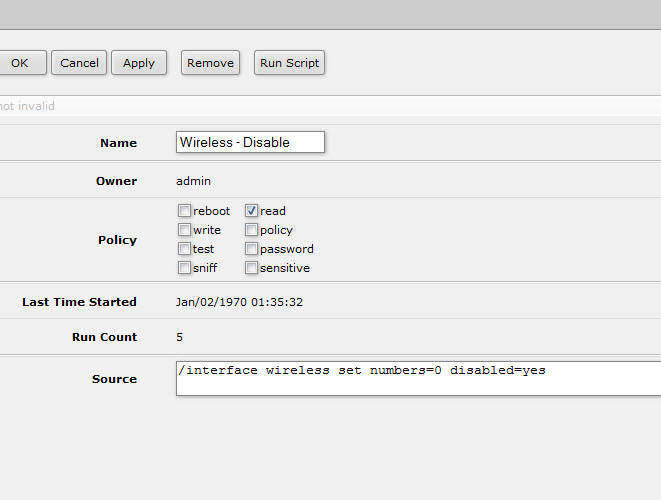Click the Last Time Started label

pos(79,302)
